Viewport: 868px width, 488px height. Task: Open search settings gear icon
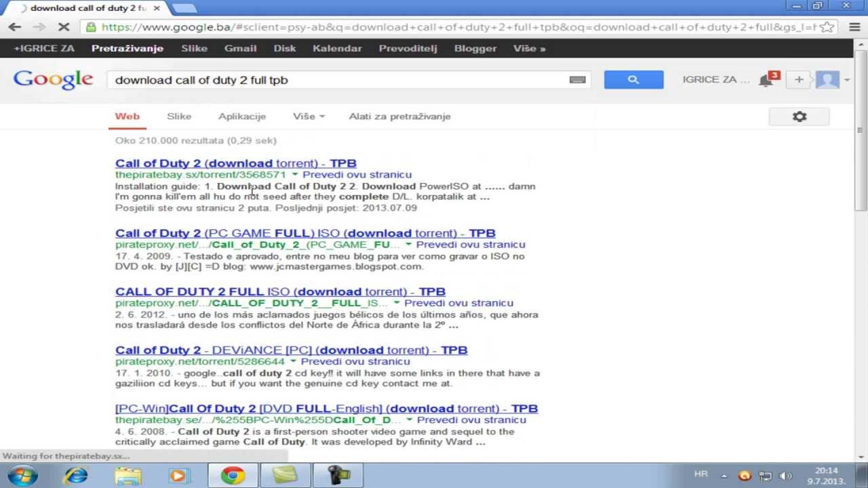click(800, 117)
